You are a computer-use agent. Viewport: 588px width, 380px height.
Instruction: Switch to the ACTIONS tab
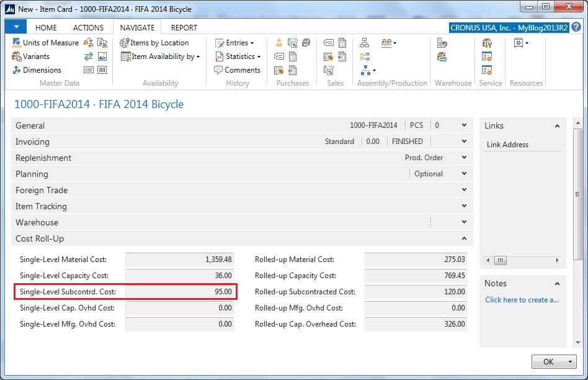point(88,28)
